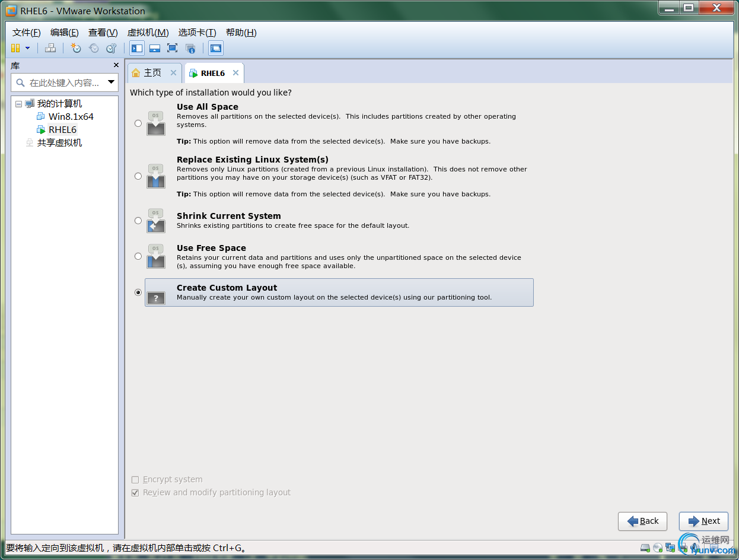Toggle the library sidebar view icon
This screenshot has width=739, height=560.
137,48
